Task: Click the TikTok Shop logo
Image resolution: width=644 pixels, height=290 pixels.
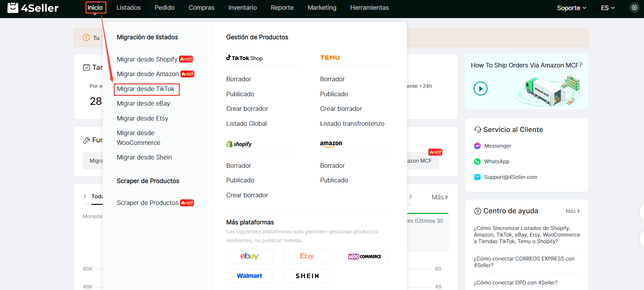Action: click(244, 58)
